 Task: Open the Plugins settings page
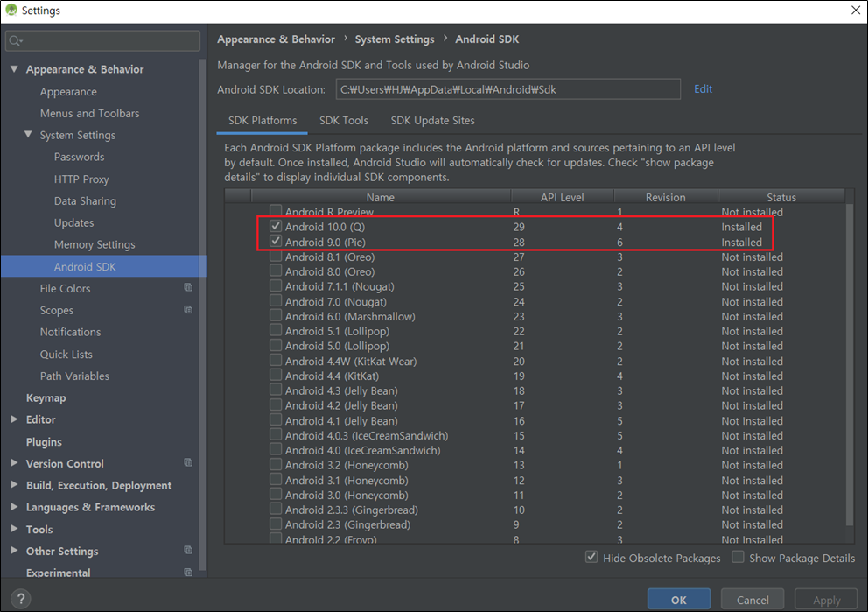(44, 441)
